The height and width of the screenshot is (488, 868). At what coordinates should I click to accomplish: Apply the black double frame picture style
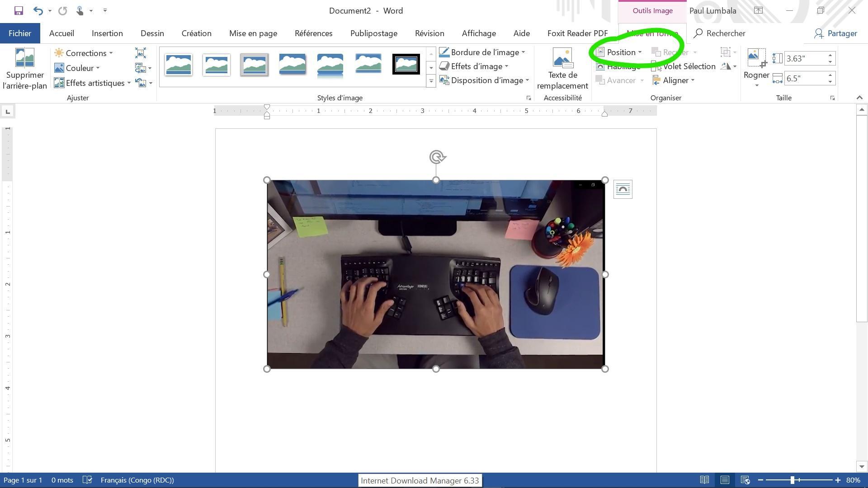[x=406, y=65]
